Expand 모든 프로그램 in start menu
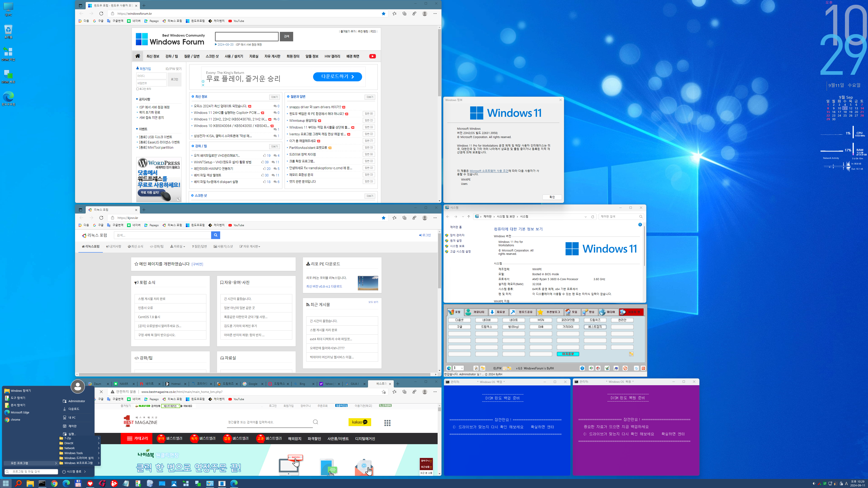The image size is (868, 488). pos(31,463)
